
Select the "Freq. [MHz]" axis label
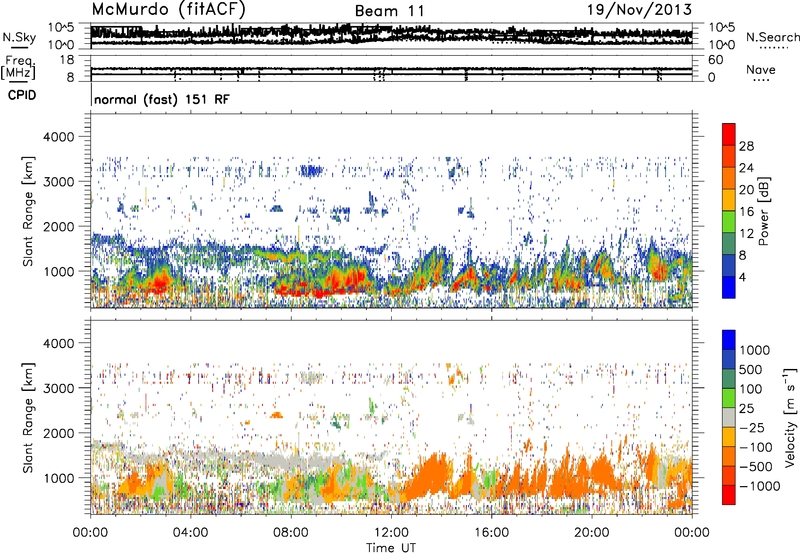pyautogui.click(x=18, y=67)
